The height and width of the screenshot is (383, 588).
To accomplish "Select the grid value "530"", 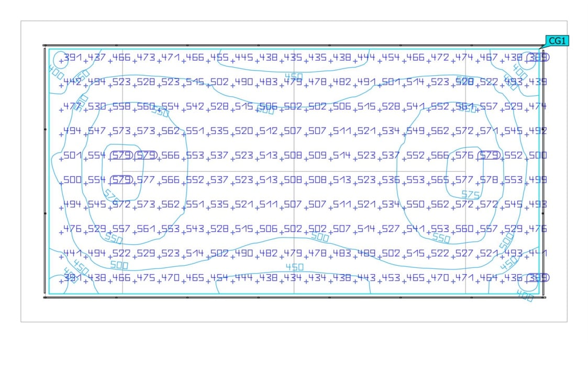I will (x=97, y=106).
